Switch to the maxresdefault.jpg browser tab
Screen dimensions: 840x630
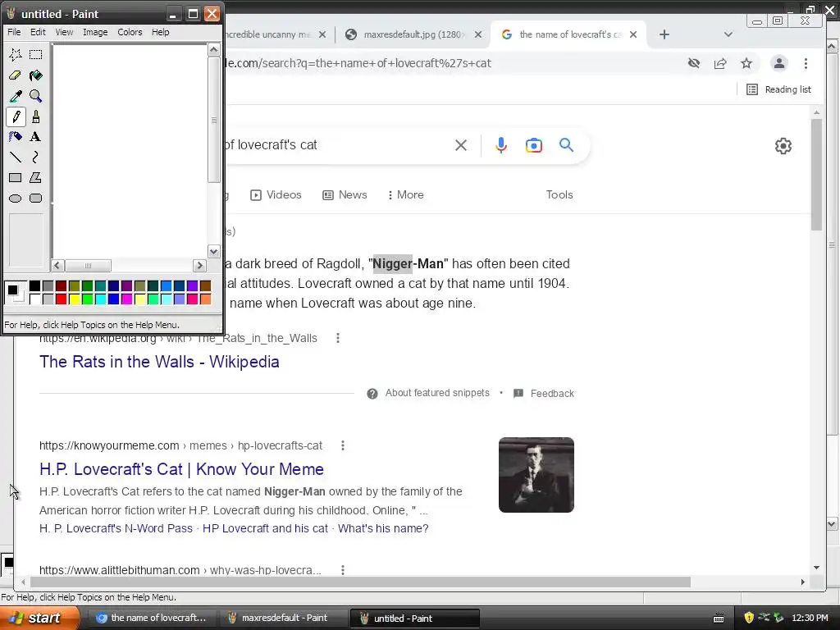coord(412,34)
